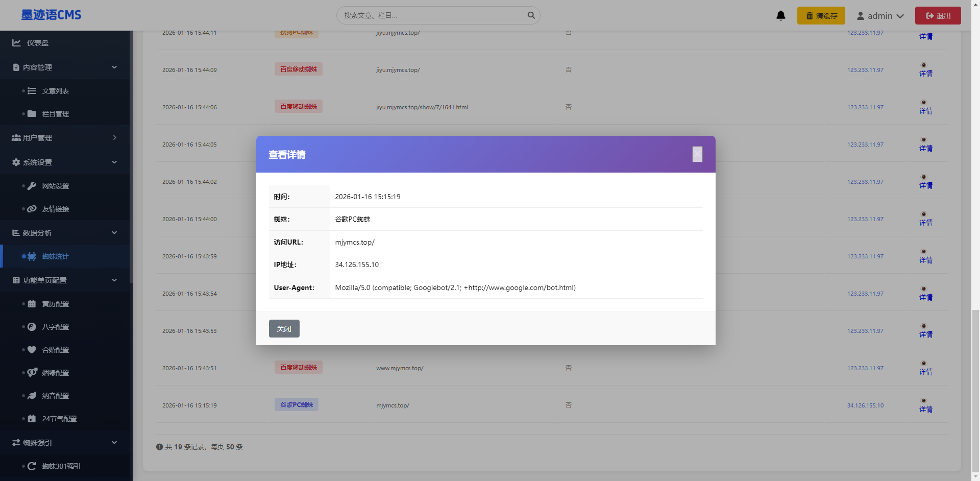
Task: Open the 仪表盘 dashboard chart icon
Action: pos(17,43)
